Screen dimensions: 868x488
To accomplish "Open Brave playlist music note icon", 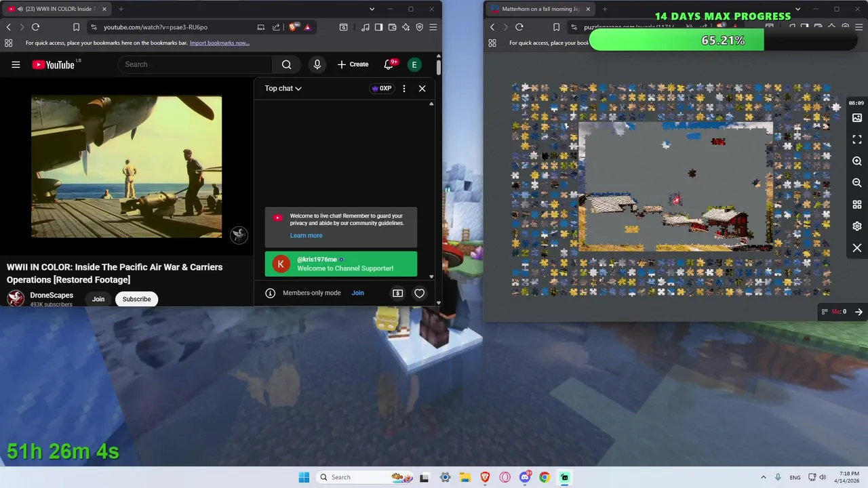I will coord(366,27).
